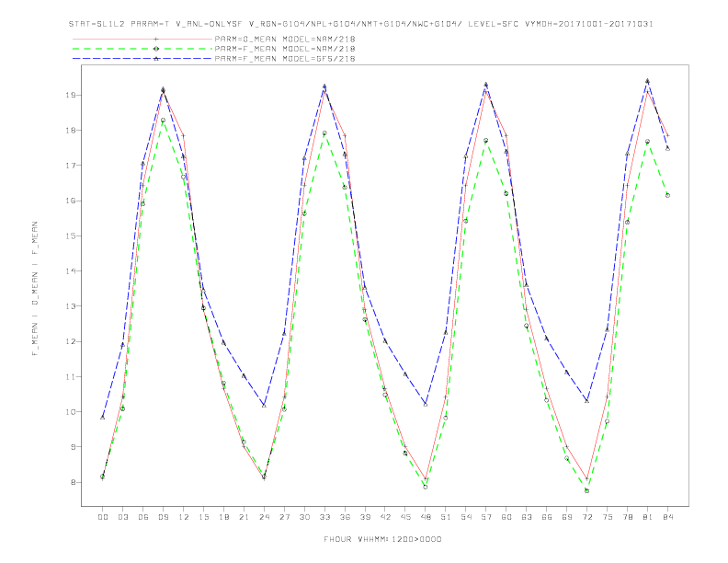Click the green NAM circle marker at hour 84
The width and height of the screenshot is (728, 563).
pyautogui.click(x=667, y=196)
